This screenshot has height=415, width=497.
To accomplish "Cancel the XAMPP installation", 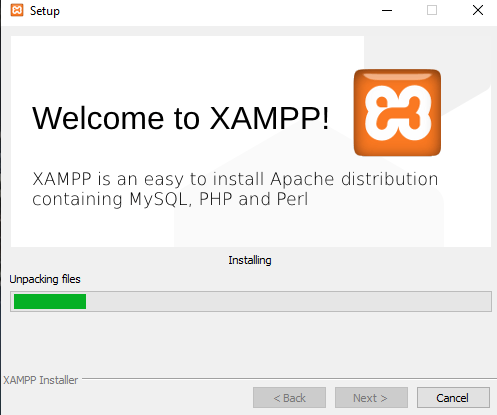I will click(x=453, y=397).
